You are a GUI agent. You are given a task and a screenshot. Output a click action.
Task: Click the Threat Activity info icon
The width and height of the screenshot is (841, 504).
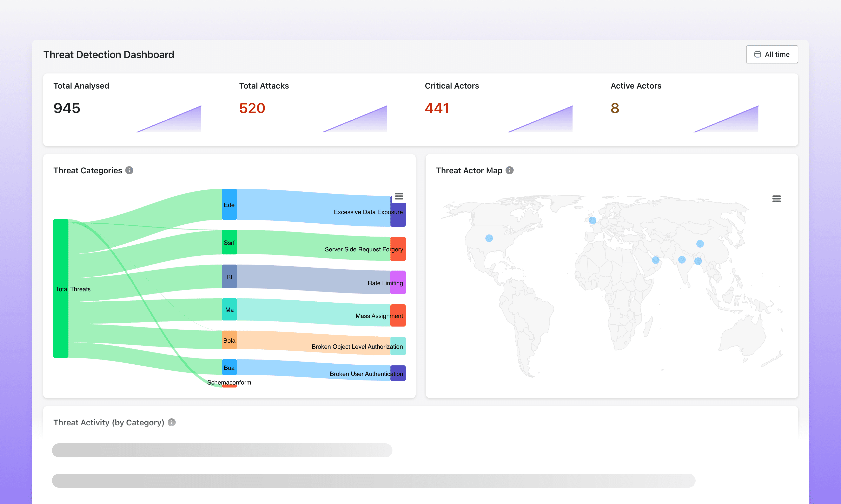click(x=172, y=422)
